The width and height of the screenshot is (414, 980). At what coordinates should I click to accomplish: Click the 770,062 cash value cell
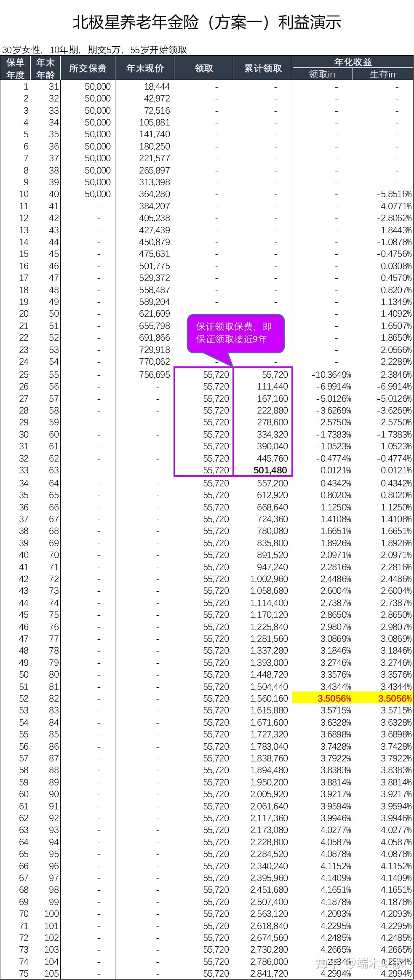(x=154, y=361)
